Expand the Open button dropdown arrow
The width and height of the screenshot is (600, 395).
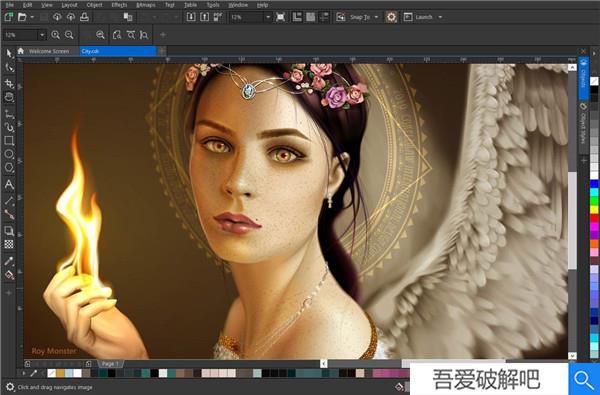pyautogui.click(x=32, y=17)
